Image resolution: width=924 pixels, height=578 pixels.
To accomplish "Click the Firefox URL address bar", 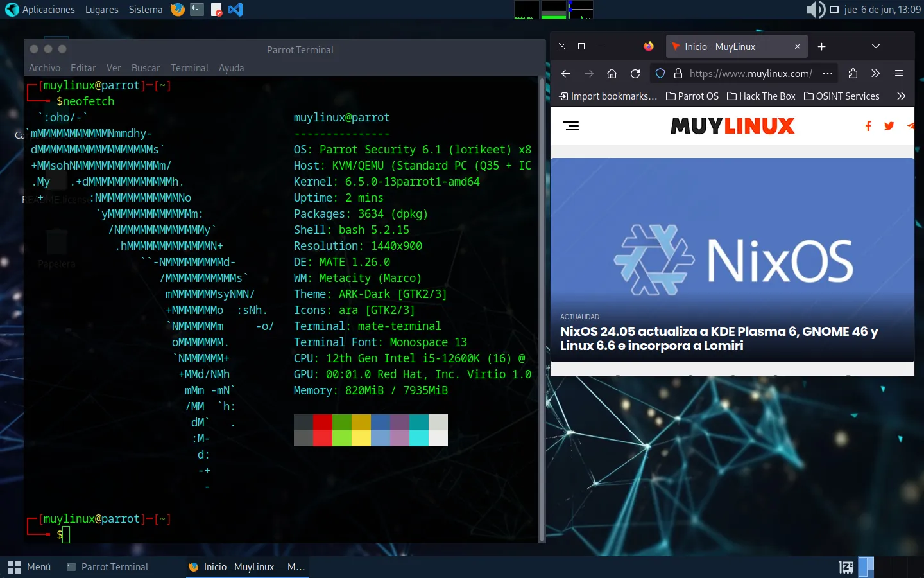I will [x=750, y=73].
